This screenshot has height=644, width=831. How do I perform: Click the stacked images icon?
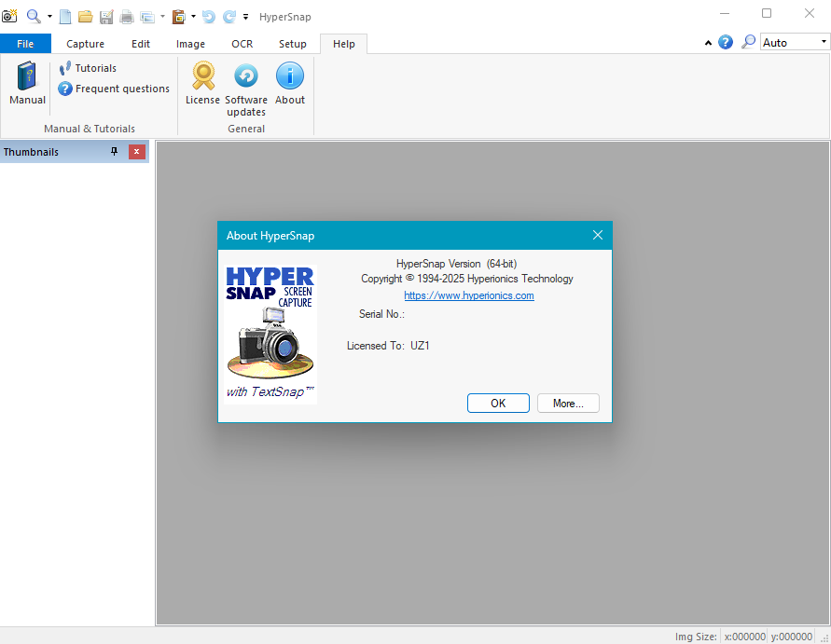pyautogui.click(x=146, y=17)
